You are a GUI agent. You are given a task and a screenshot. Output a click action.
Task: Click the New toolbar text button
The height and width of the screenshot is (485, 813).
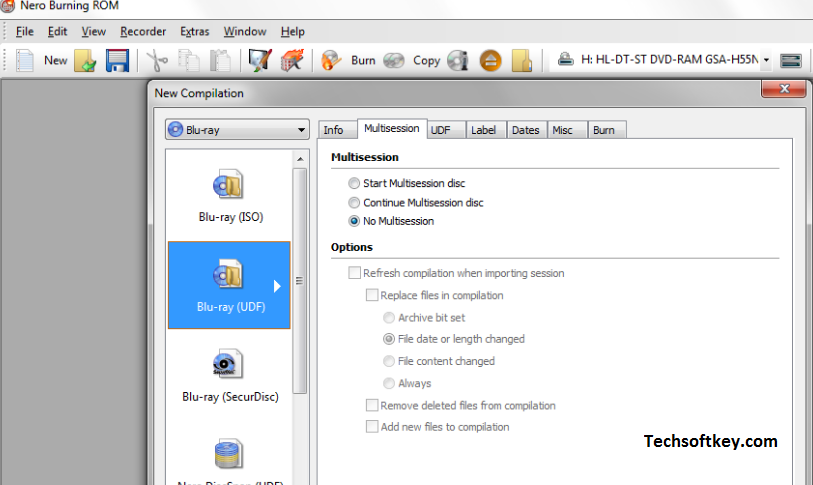(x=55, y=61)
